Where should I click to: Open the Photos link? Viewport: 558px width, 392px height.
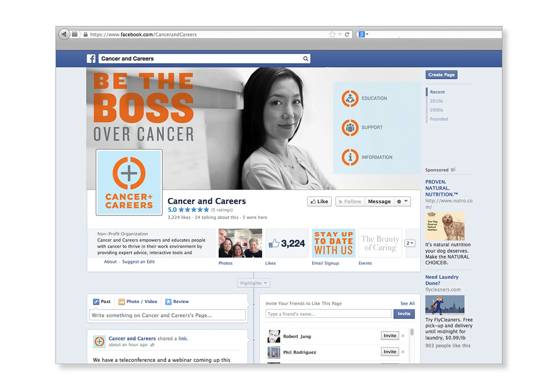click(225, 263)
